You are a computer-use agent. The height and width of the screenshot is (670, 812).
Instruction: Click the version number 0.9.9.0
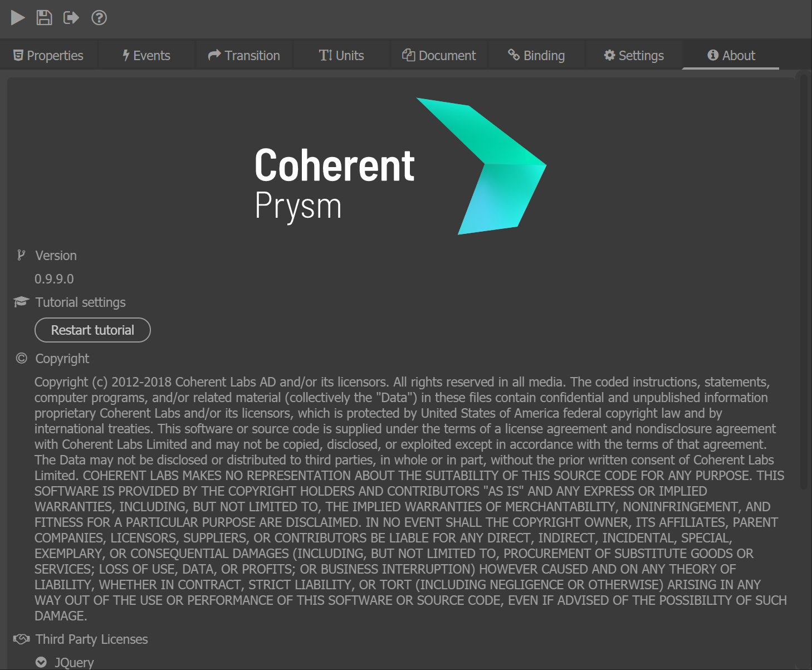pyautogui.click(x=54, y=279)
